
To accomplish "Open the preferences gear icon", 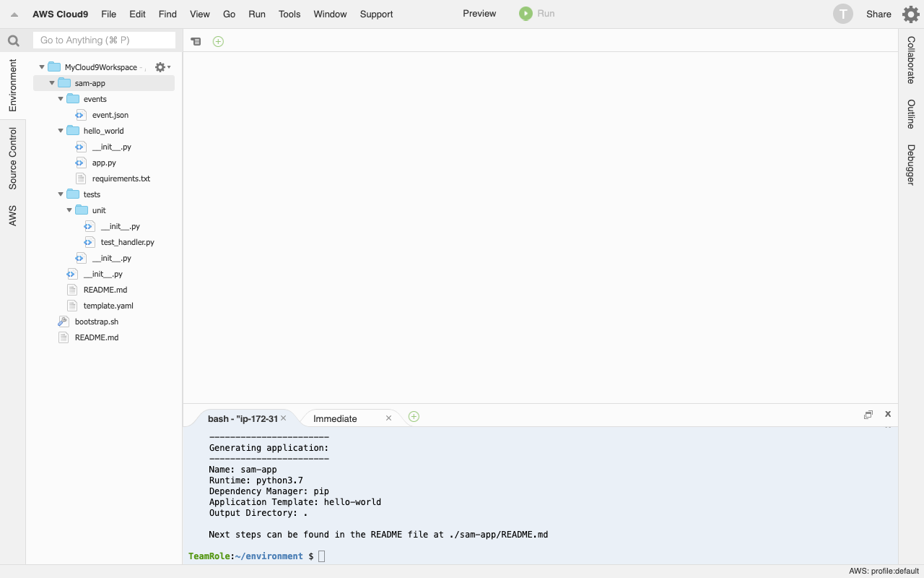I will coord(911,14).
